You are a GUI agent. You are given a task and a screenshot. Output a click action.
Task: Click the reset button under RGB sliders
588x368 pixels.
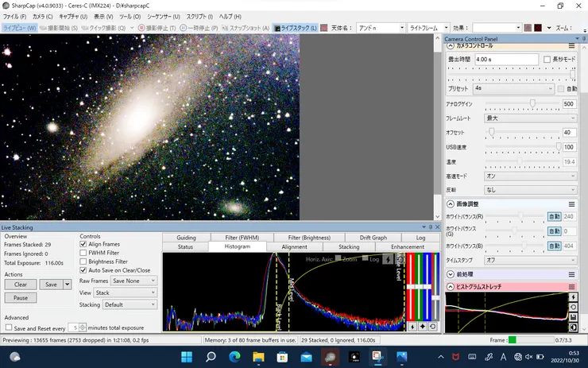tap(433, 327)
